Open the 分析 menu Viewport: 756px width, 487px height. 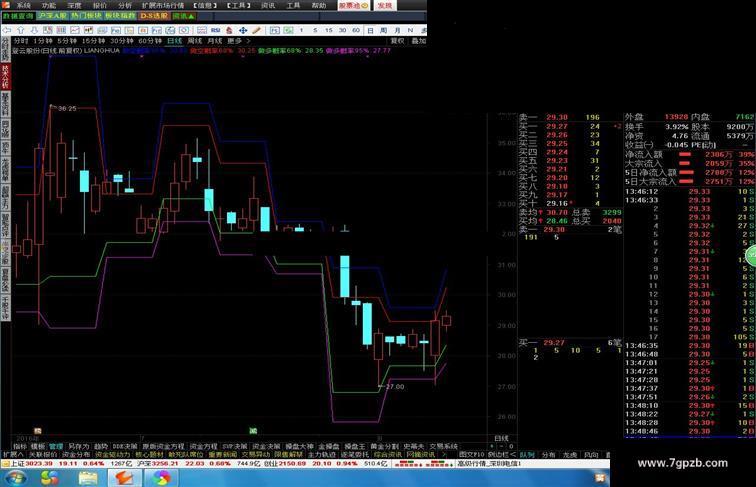(x=125, y=5)
